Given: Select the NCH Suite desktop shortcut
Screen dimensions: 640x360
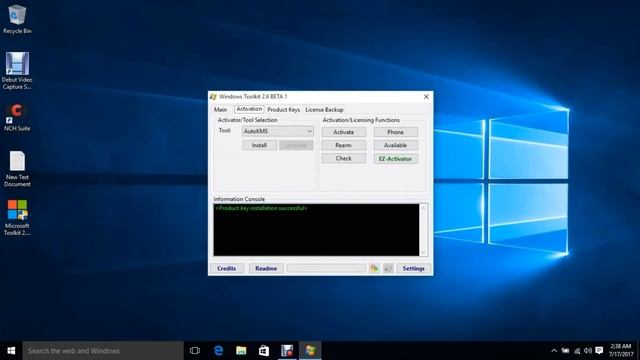Looking at the screenshot, I should click(x=17, y=117).
